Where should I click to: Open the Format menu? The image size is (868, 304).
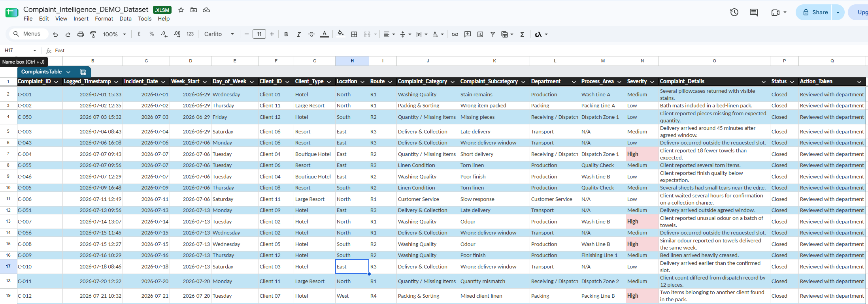point(104,19)
